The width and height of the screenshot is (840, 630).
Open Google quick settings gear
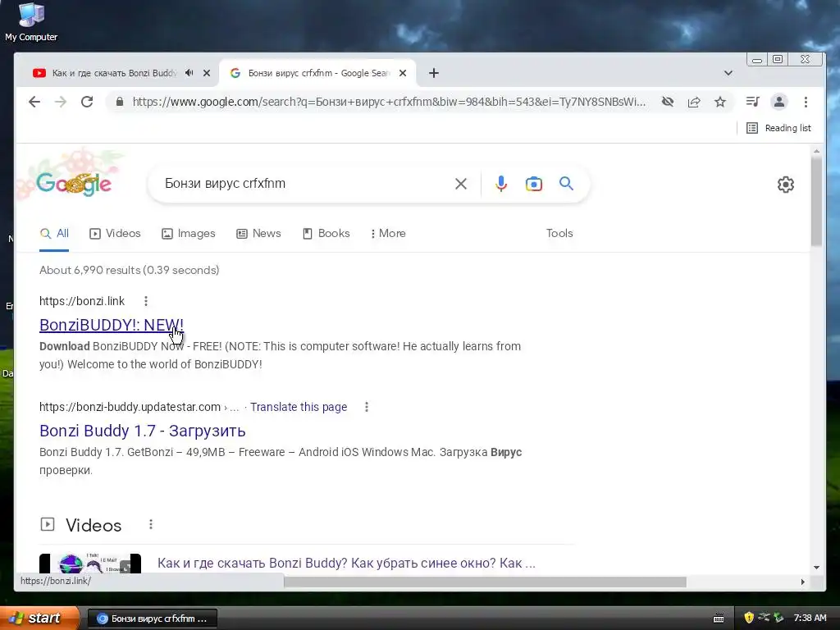click(x=785, y=185)
